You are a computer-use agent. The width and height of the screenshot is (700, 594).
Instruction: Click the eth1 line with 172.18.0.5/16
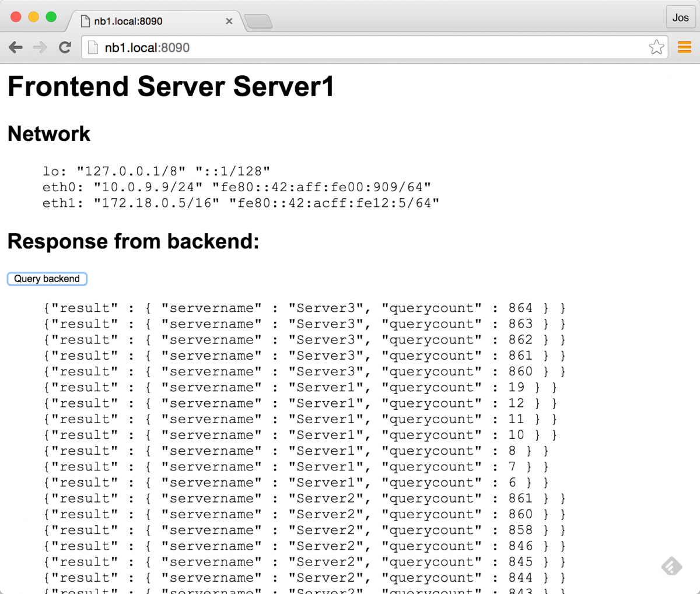tap(241, 203)
